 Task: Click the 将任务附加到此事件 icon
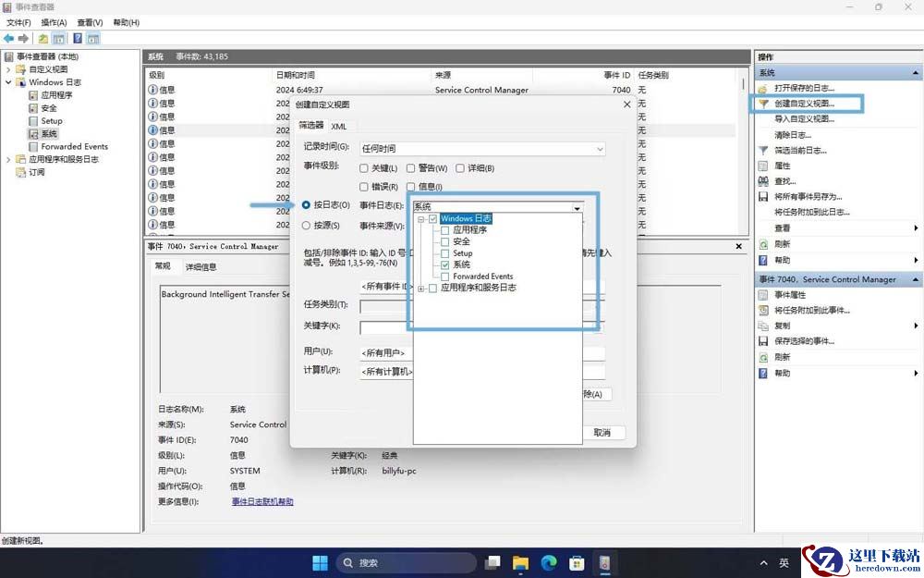pos(763,310)
